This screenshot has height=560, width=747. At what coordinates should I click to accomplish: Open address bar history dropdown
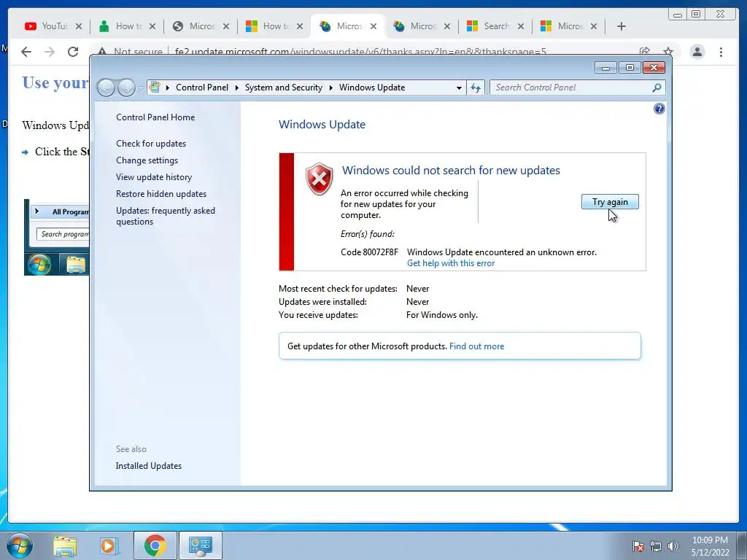(x=459, y=88)
